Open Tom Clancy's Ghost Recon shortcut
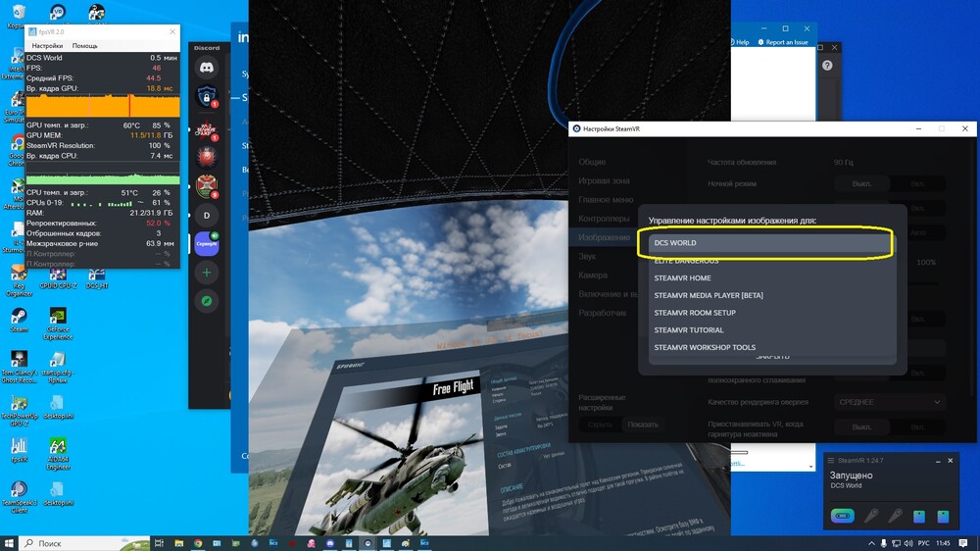This screenshot has height=551, width=980. tap(20, 367)
